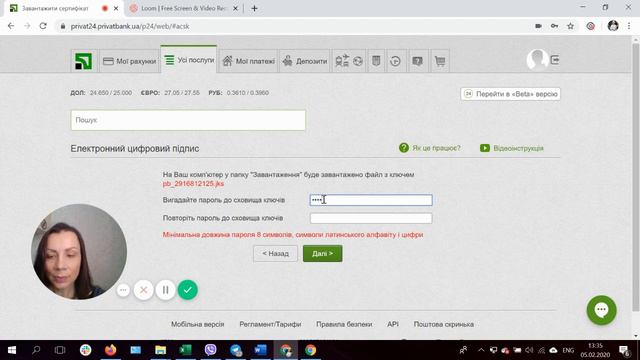Finish Loom recording with green checkmark

(x=188, y=290)
